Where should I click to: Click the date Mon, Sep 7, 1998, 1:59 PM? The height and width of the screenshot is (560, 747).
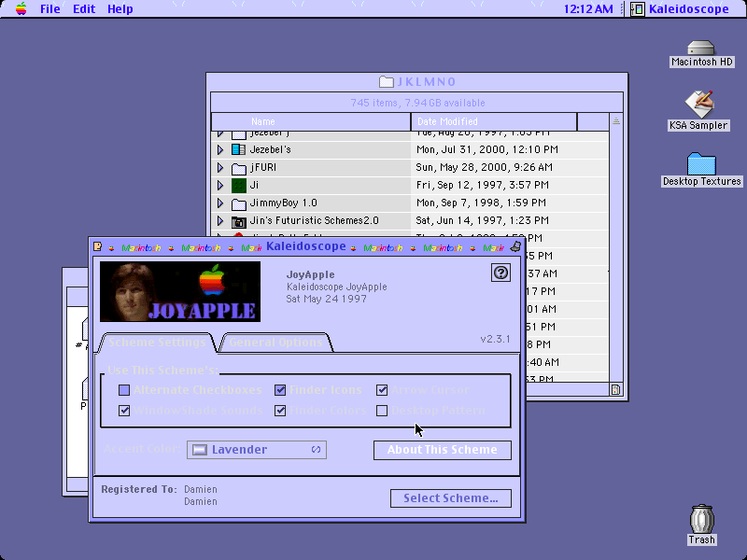481,203
